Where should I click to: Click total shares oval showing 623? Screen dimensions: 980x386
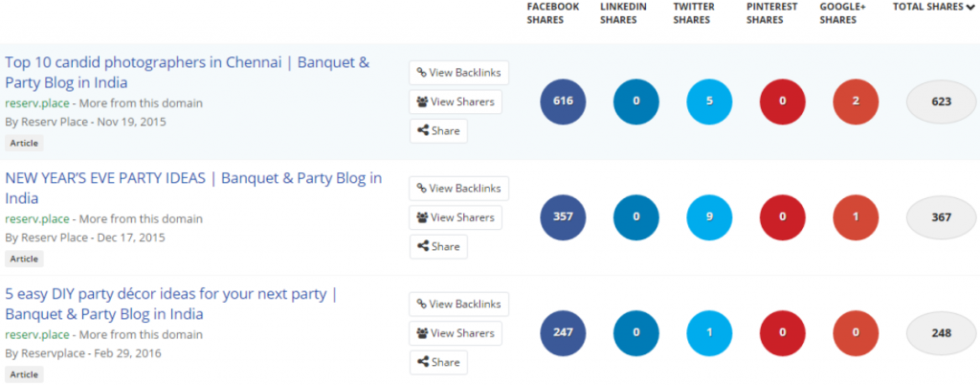pyautogui.click(x=942, y=102)
